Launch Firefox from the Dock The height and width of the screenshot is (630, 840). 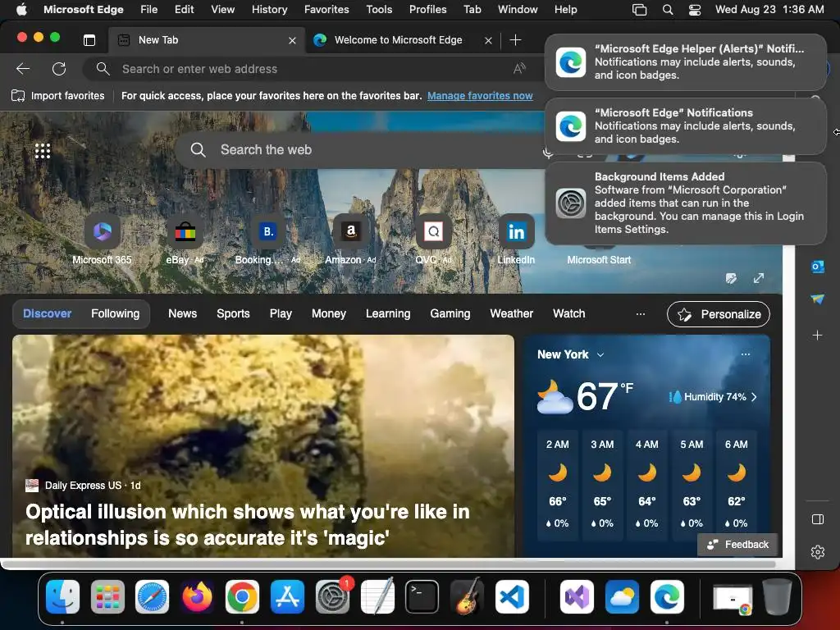197,596
